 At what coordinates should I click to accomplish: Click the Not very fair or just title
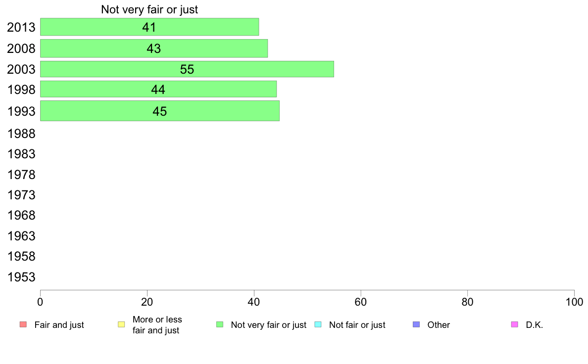[x=149, y=9]
